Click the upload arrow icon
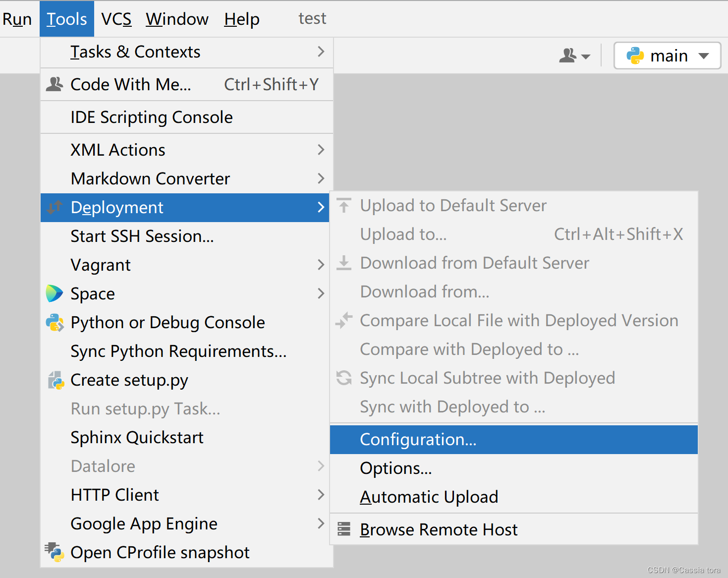The width and height of the screenshot is (728, 578). pyautogui.click(x=344, y=205)
